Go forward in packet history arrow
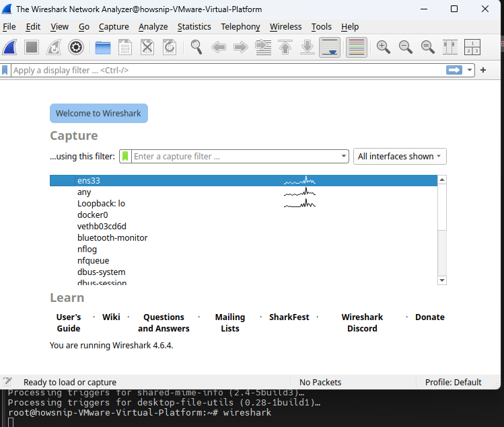This screenshot has height=427, width=504. (241, 47)
